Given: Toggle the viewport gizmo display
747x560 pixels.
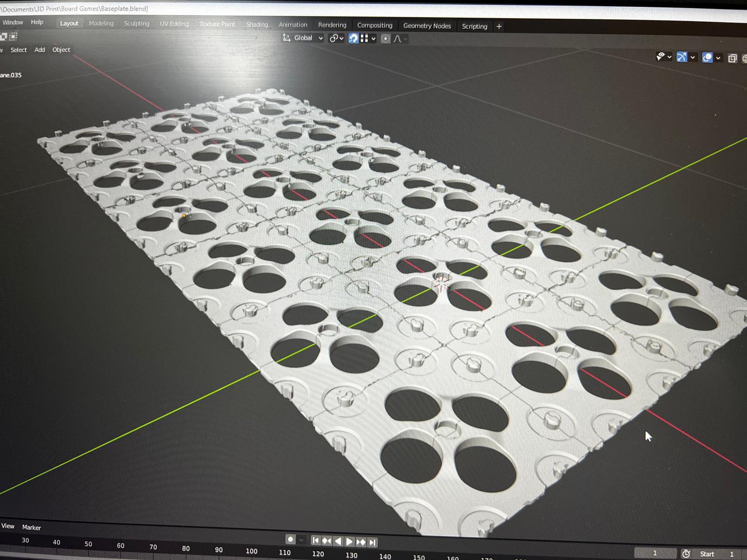Looking at the screenshot, I should 682,57.
